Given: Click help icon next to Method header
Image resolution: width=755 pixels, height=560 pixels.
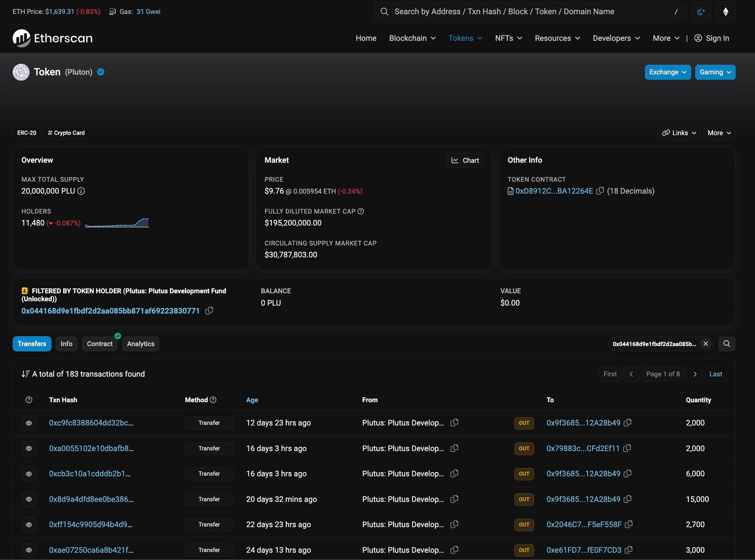Looking at the screenshot, I should click(x=213, y=400).
